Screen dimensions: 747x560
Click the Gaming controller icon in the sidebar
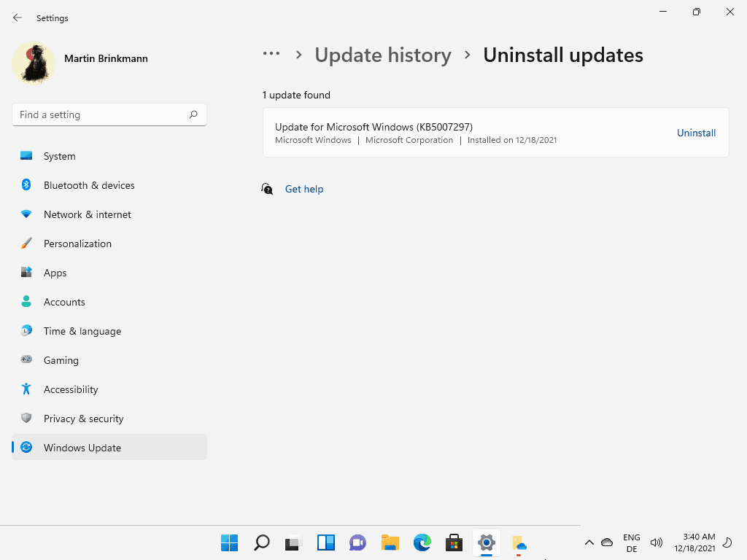[27, 360]
